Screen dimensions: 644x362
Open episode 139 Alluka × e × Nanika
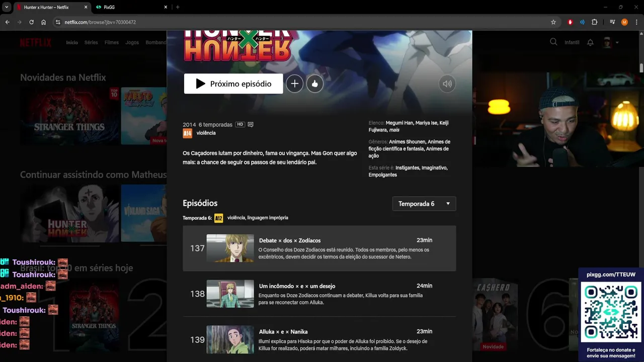click(x=319, y=339)
